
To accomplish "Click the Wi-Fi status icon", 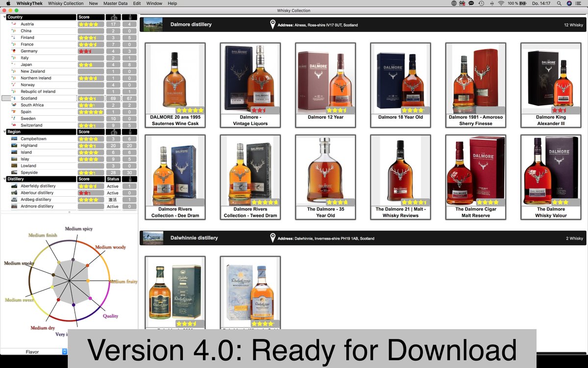I will pyautogui.click(x=500, y=3).
